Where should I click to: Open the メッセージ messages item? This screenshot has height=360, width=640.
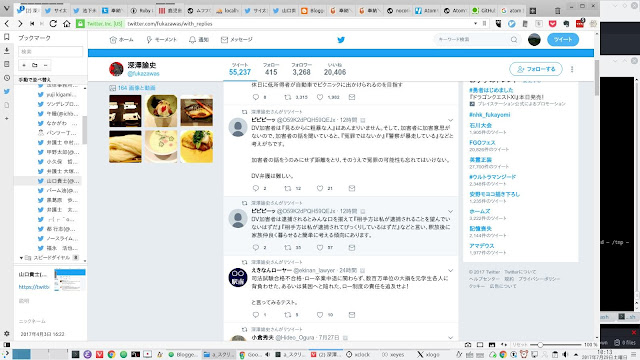pyautogui.click(x=237, y=40)
